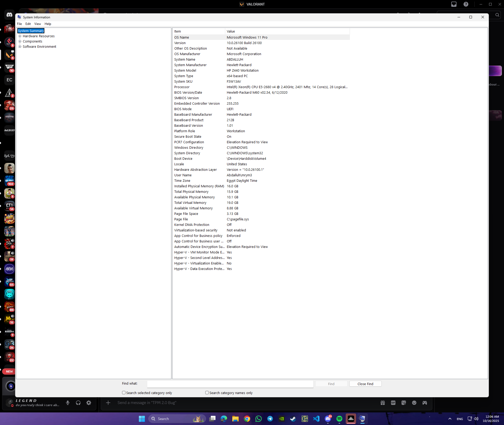
Task: Select the System Summary tree item
Action: tap(31, 31)
